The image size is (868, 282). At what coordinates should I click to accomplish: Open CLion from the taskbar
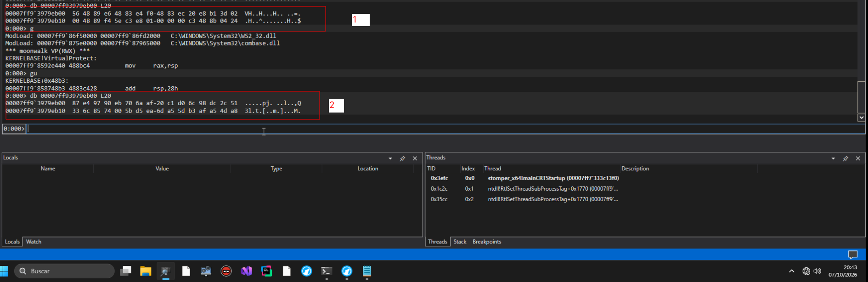click(x=266, y=271)
